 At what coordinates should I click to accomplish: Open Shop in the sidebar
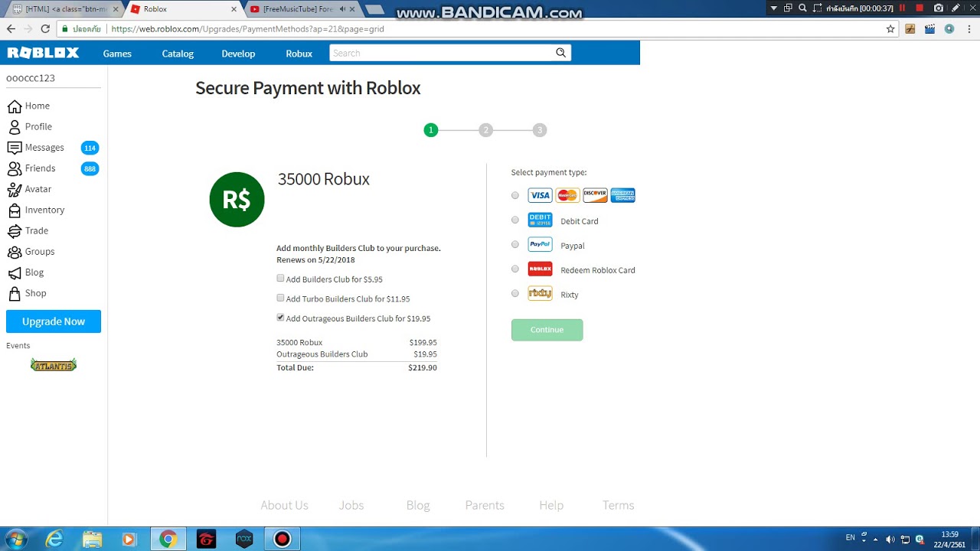point(35,293)
